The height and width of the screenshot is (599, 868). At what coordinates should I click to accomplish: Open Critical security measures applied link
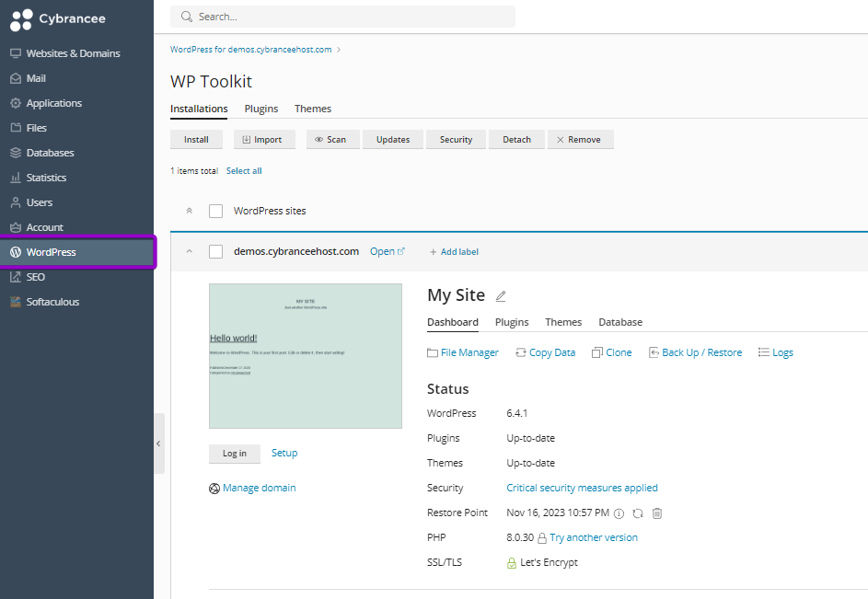point(582,488)
